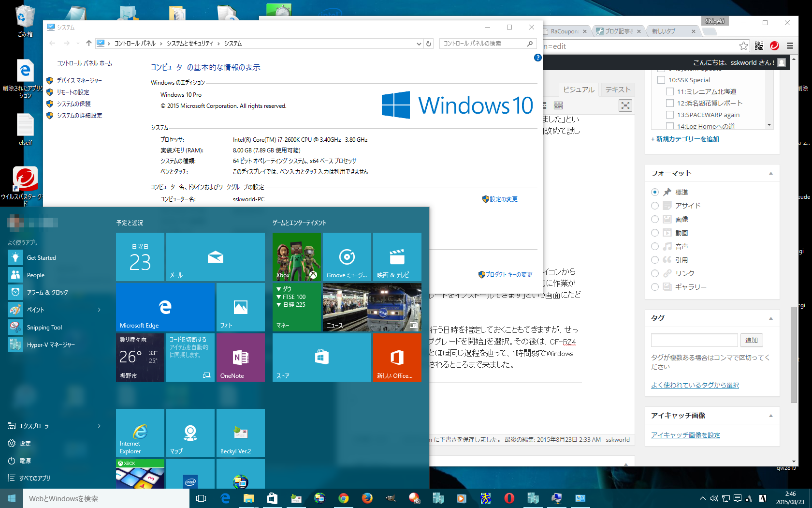Check the 13:SPACEWARP again category
812x508 pixels.
click(x=670, y=115)
